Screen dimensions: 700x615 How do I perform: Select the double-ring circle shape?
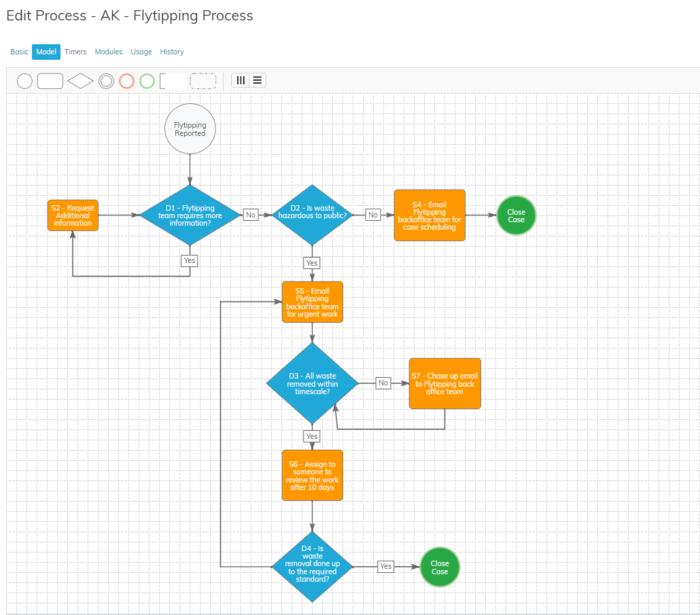(106, 81)
